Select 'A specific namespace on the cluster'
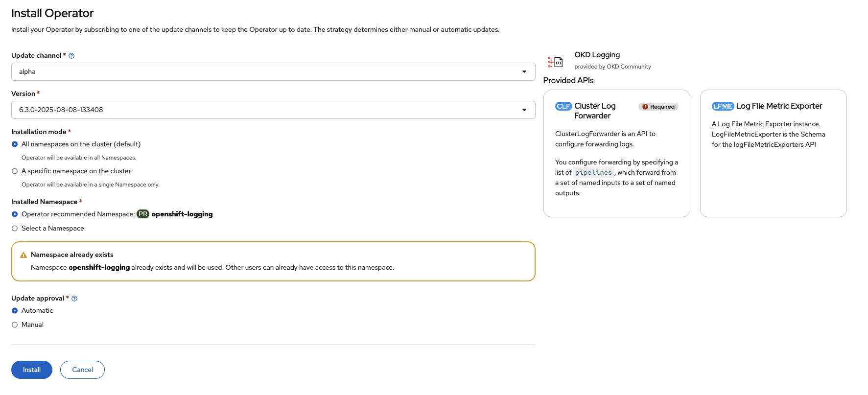The width and height of the screenshot is (868, 395). pos(15,171)
